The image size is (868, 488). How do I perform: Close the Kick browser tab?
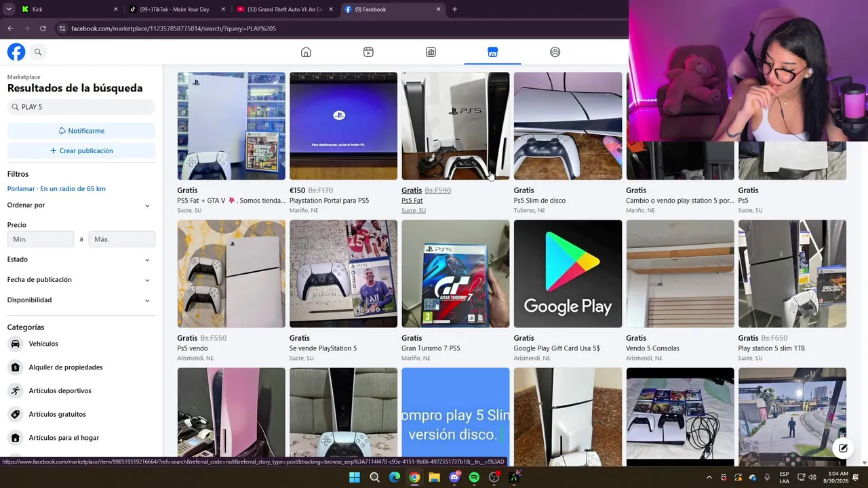click(115, 9)
